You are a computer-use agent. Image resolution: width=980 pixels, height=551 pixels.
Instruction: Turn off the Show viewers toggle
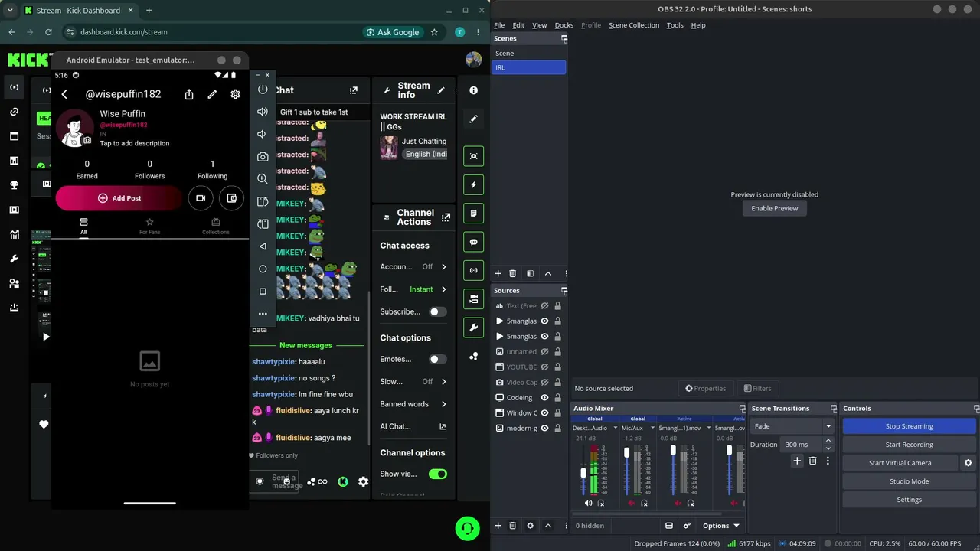point(438,474)
